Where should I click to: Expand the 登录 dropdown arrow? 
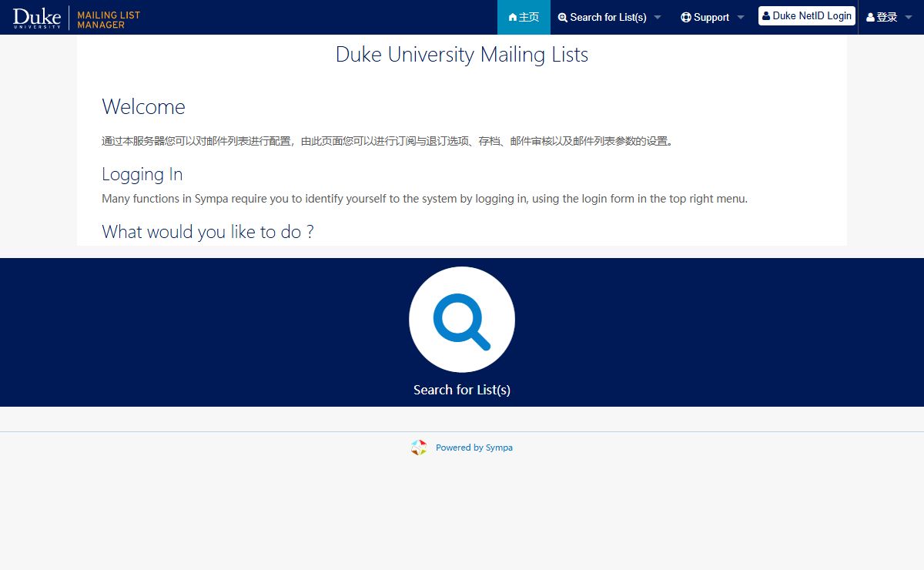click(909, 17)
